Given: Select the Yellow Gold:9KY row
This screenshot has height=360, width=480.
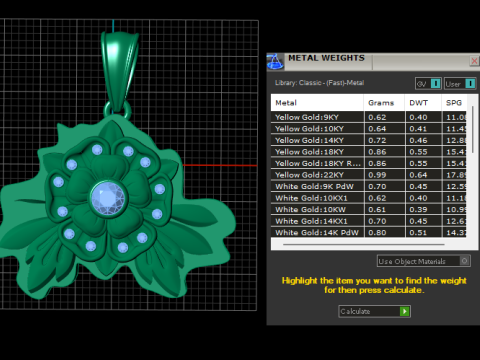Looking at the screenshot, I should [369, 117].
